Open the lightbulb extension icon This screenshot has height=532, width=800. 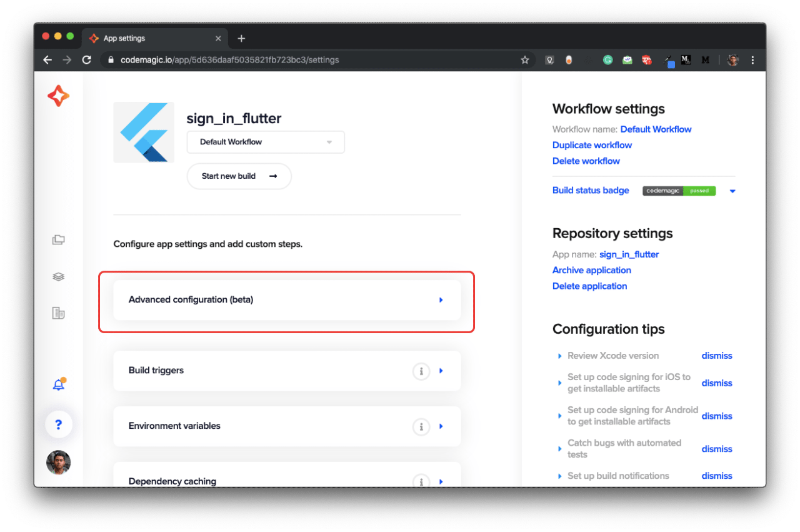pyautogui.click(x=550, y=60)
